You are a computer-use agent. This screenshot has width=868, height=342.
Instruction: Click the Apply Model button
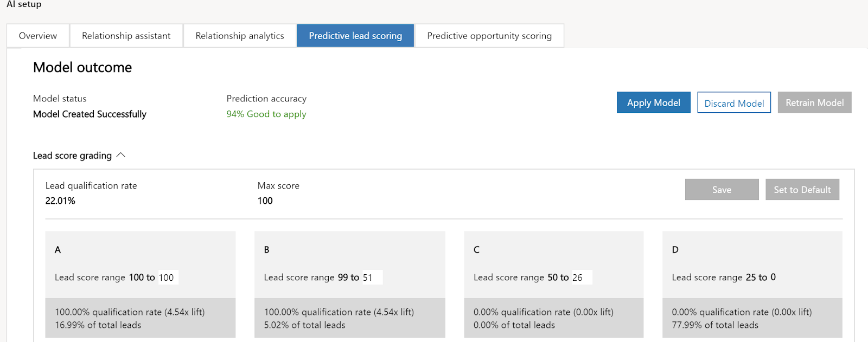tap(653, 102)
